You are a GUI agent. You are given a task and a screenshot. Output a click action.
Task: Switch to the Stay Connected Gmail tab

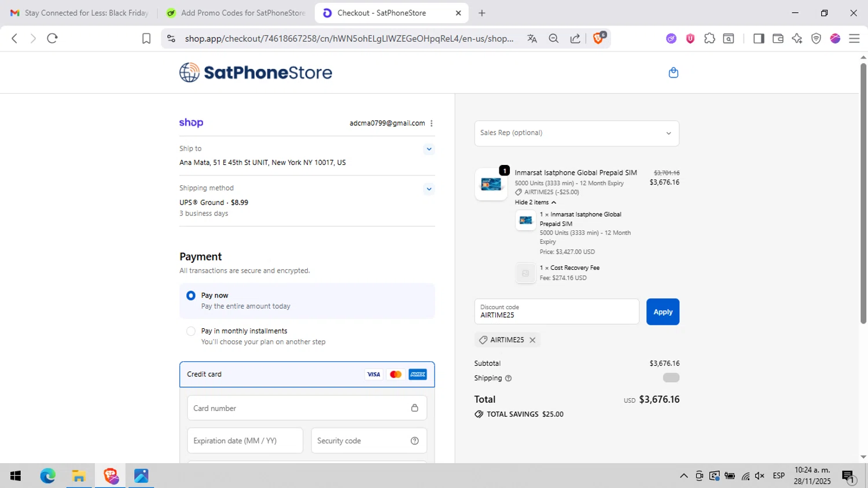pos(80,13)
